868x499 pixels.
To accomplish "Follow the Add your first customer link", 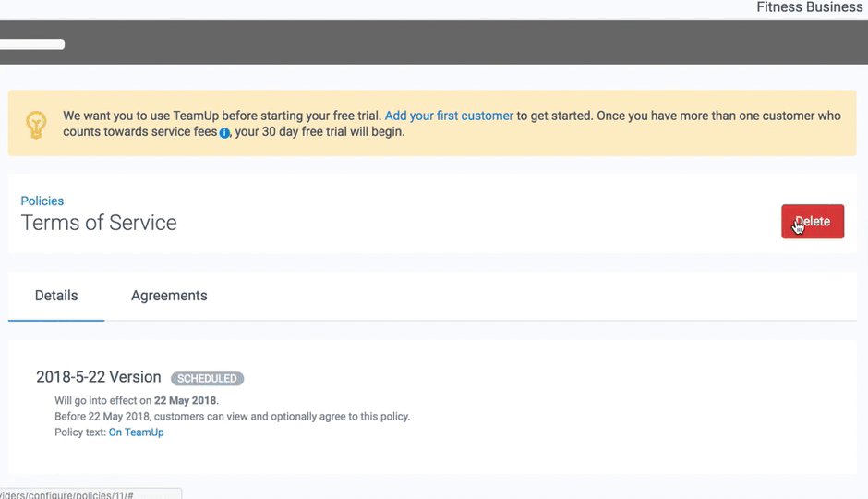I will 449,116.
